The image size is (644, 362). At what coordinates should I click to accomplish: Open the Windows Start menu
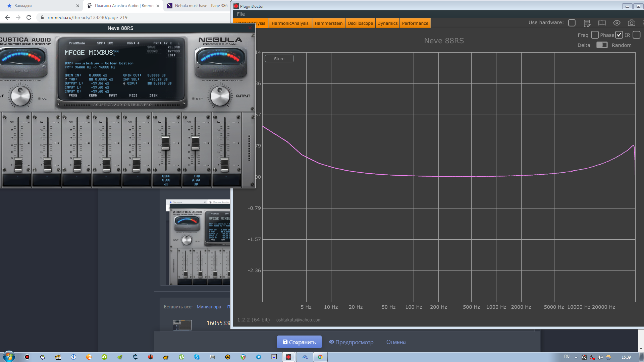click(x=9, y=357)
